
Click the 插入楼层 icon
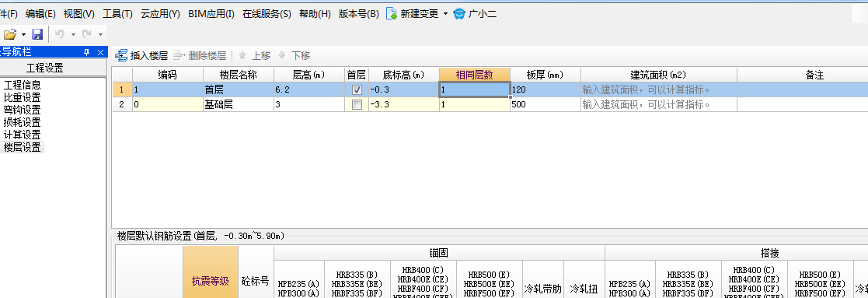[x=120, y=55]
